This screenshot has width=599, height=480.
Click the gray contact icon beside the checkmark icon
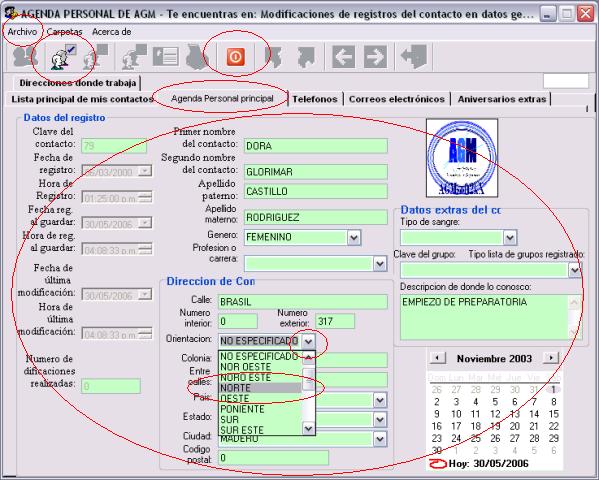click(96, 57)
